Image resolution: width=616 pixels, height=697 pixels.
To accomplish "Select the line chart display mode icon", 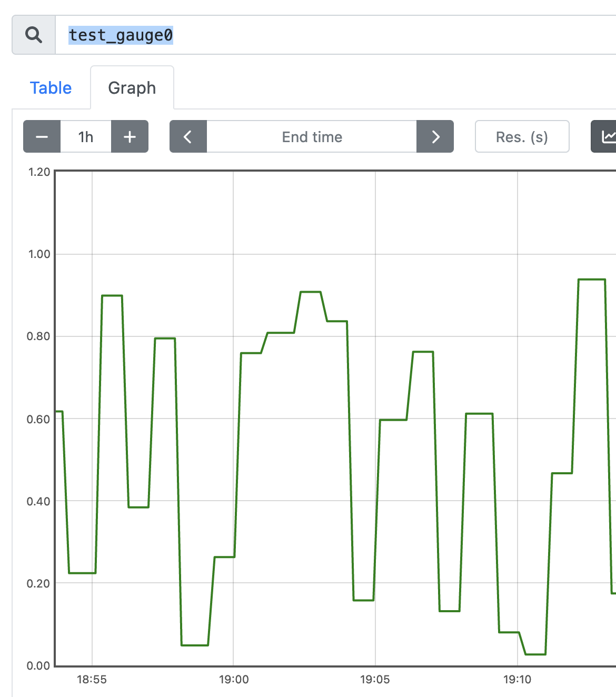I will click(x=607, y=137).
